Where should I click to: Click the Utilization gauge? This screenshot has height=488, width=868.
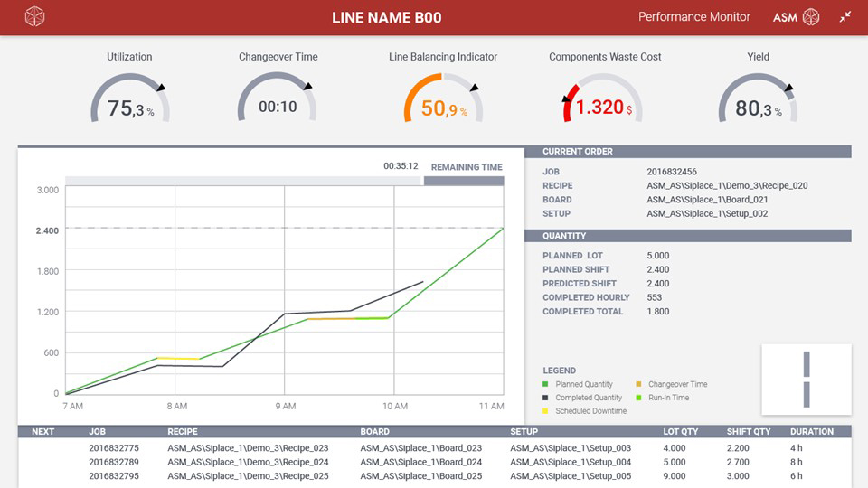point(130,99)
